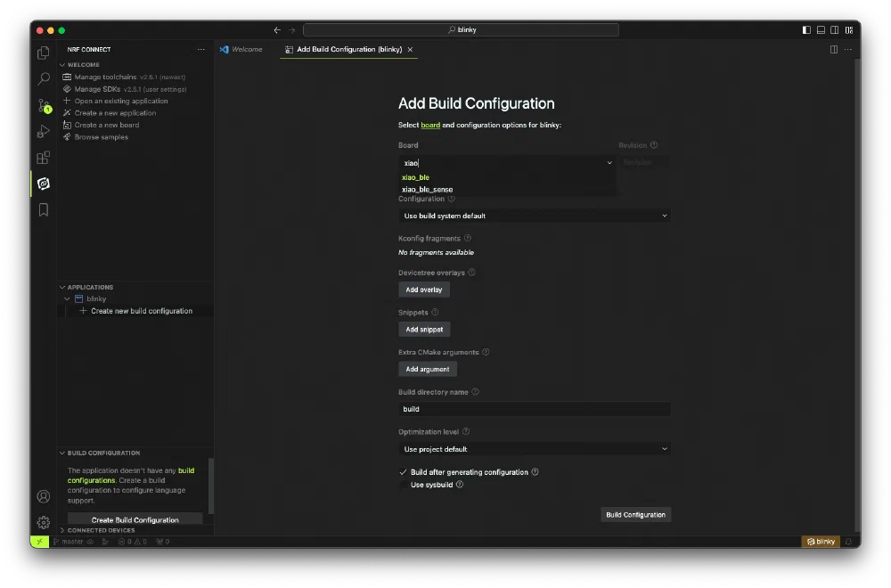Click the Build directory name input field
This screenshot has height=588, width=891.
(534, 409)
